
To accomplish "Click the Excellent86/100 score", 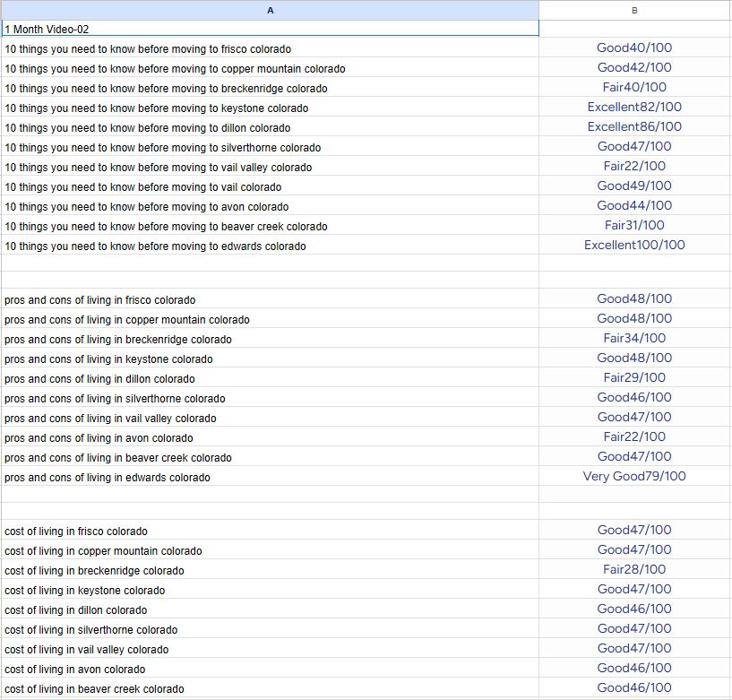I will point(634,127).
